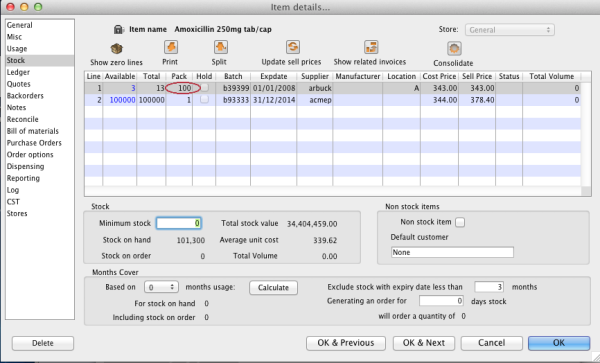Click the lock icon beside Item name
600x363 pixels.
pyautogui.click(x=118, y=29)
